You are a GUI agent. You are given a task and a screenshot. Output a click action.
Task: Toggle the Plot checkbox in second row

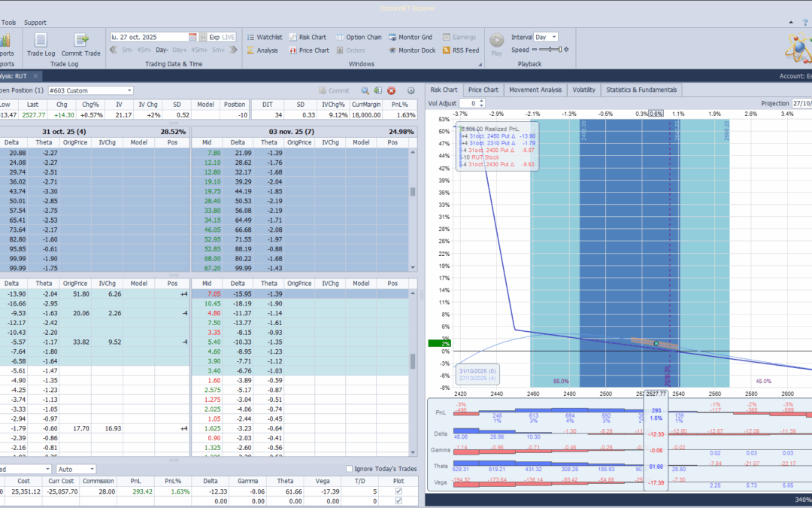(x=398, y=500)
